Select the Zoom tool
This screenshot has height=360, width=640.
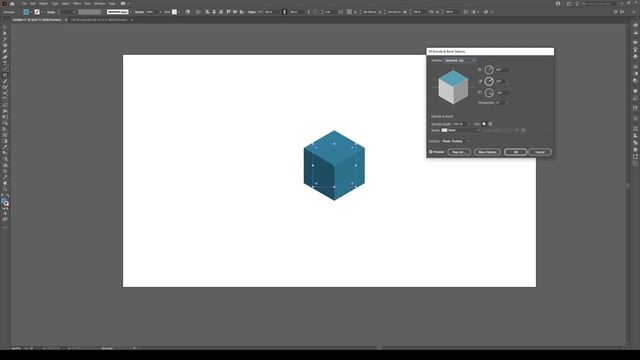click(5, 189)
